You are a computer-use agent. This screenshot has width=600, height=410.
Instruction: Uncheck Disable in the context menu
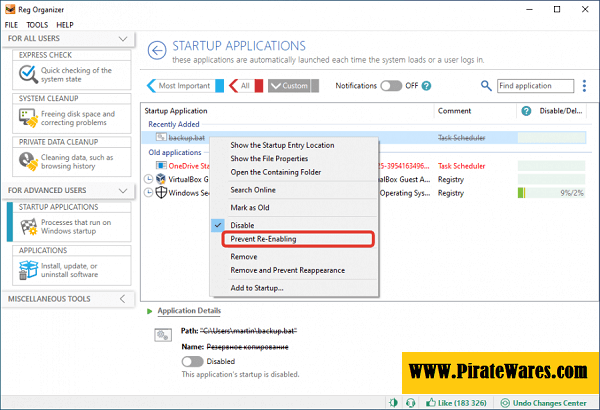pos(242,224)
